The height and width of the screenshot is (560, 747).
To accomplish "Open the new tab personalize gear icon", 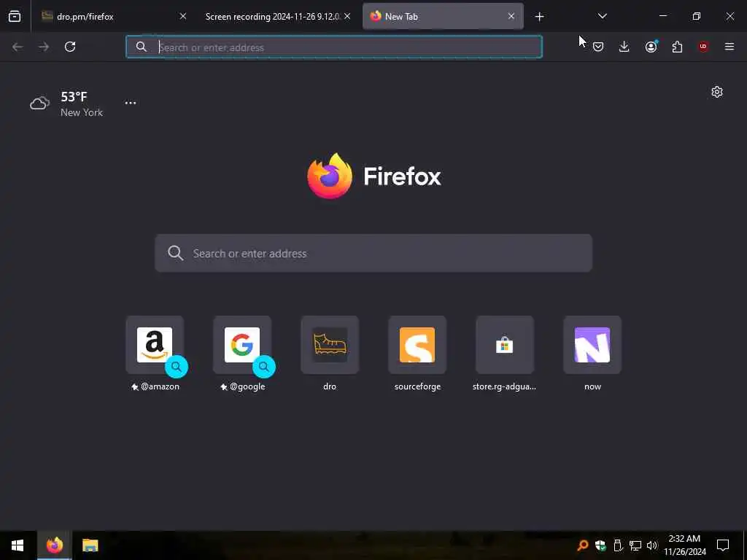I will pos(717,92).
